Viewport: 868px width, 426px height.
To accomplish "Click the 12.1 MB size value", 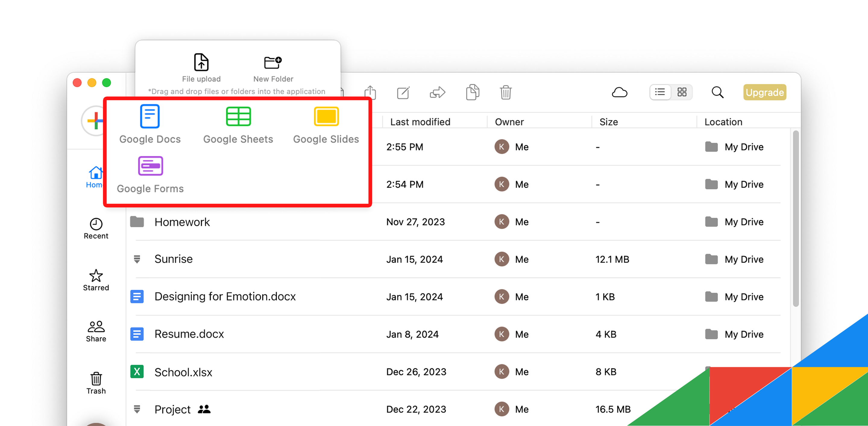I will [612, 259].
